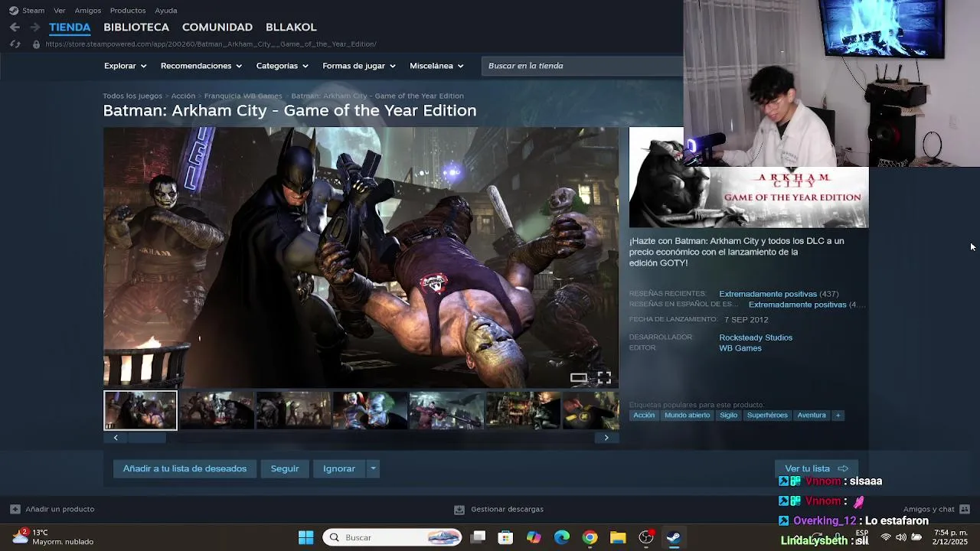
Task: Switch to the BIBLIOTECA tab
Action: 136,27
